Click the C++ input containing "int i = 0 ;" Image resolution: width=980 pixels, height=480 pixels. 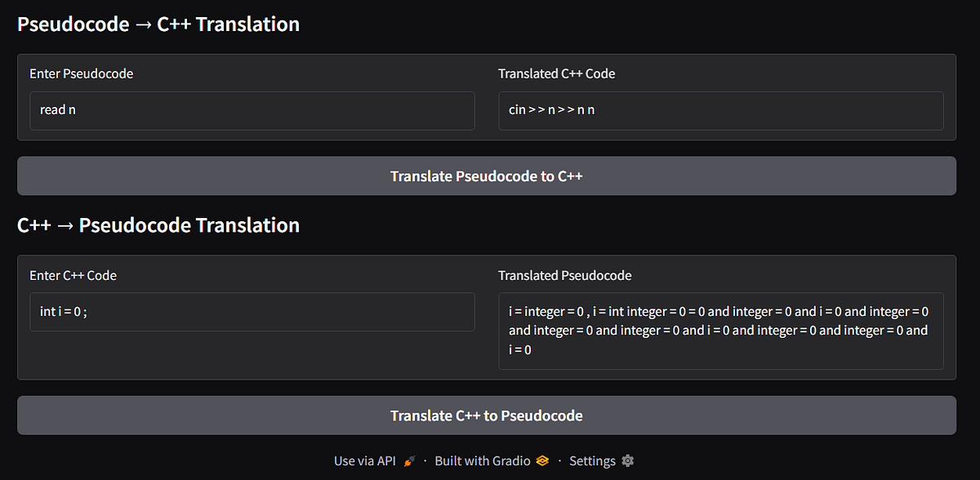pyautogui.click(x=252, y=311)
